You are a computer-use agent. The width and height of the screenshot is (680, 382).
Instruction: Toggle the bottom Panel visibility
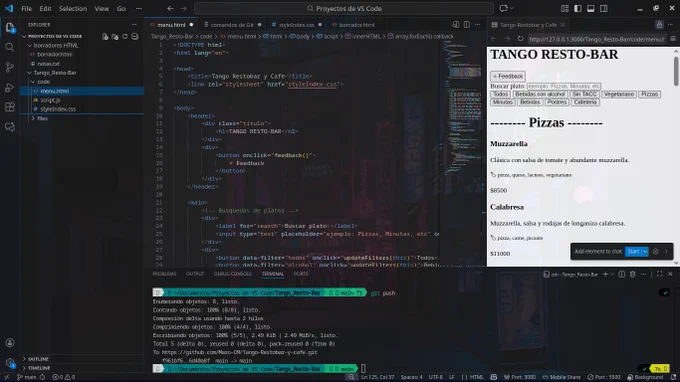(591, 8)
